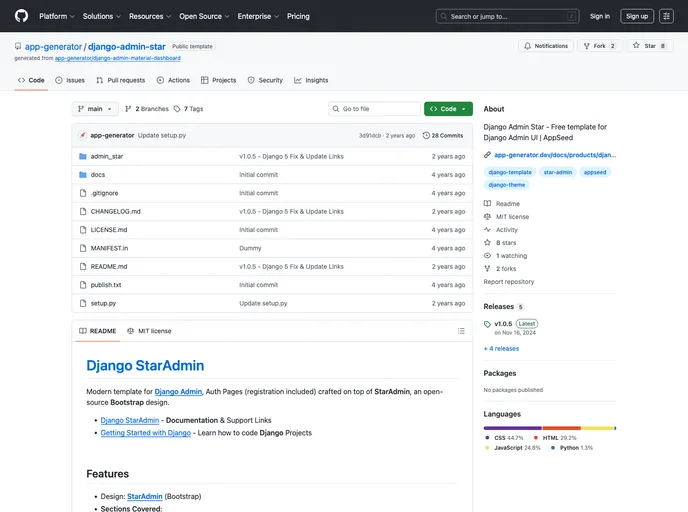Click the Sign up button

tap(637, 16)
